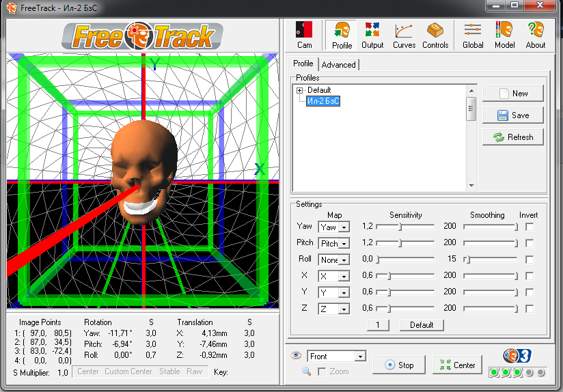The image size is (563, 392).
Task: Open the Z axis map dropdown
Action: point(344,309)
